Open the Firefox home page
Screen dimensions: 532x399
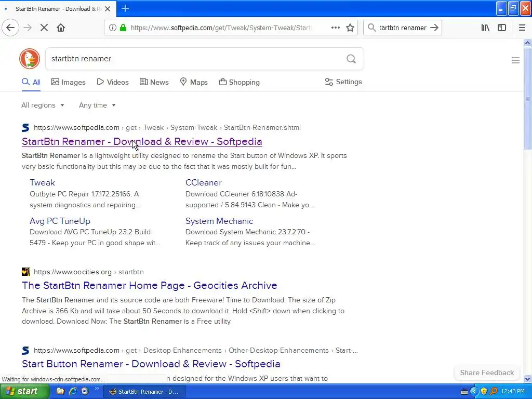tap(61, 28)
